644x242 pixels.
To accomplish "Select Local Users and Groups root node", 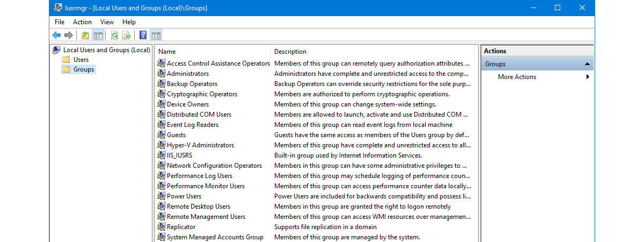I will click(106, 50).
